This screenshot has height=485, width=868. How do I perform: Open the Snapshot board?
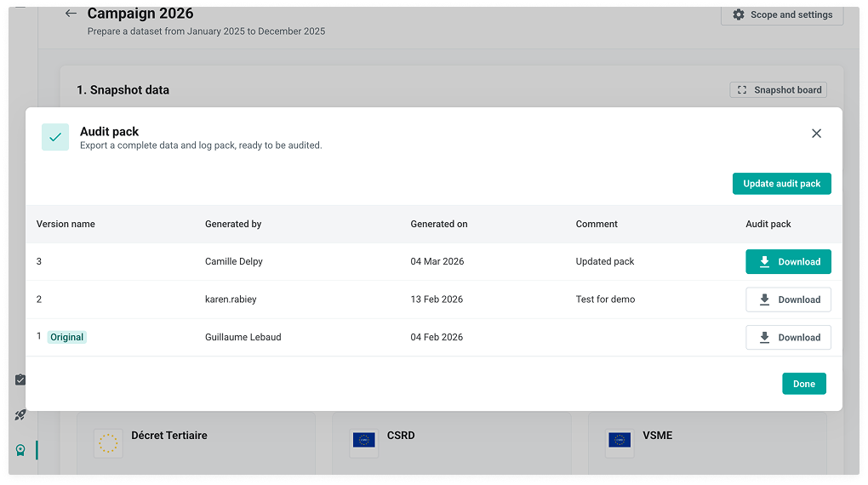(x=779, y=89)
